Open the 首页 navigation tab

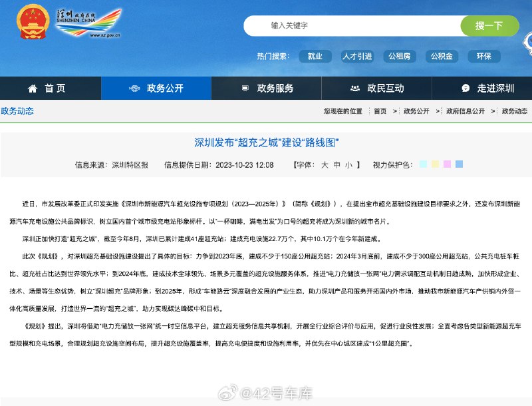pos(51,89)
